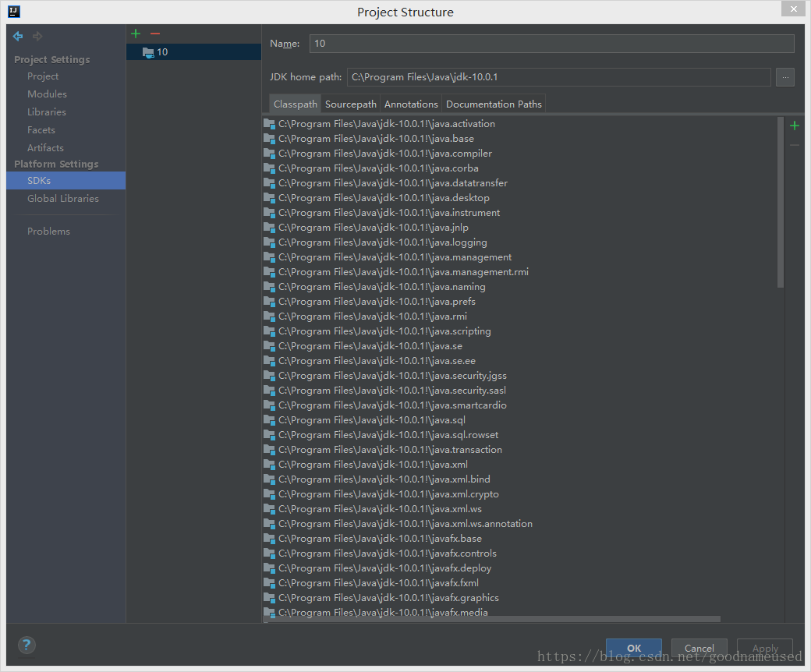Click the Cancel button
Viewport: 811px width, 672px height.
[x=699, y=648]
